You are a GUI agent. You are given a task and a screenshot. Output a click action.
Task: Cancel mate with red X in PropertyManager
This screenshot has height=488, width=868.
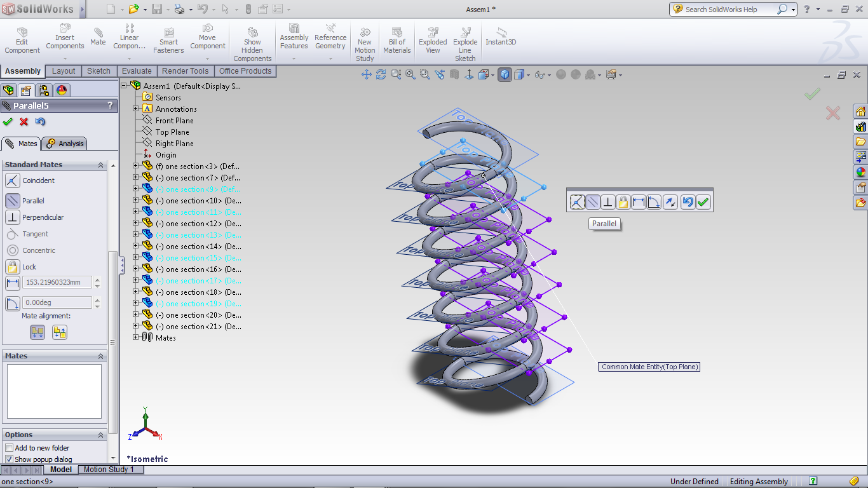[24, 122]
